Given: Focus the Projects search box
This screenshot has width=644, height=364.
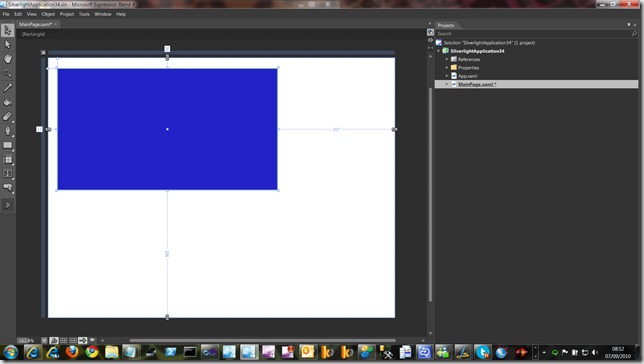Looking at the screenshot, I should (533, 34).
